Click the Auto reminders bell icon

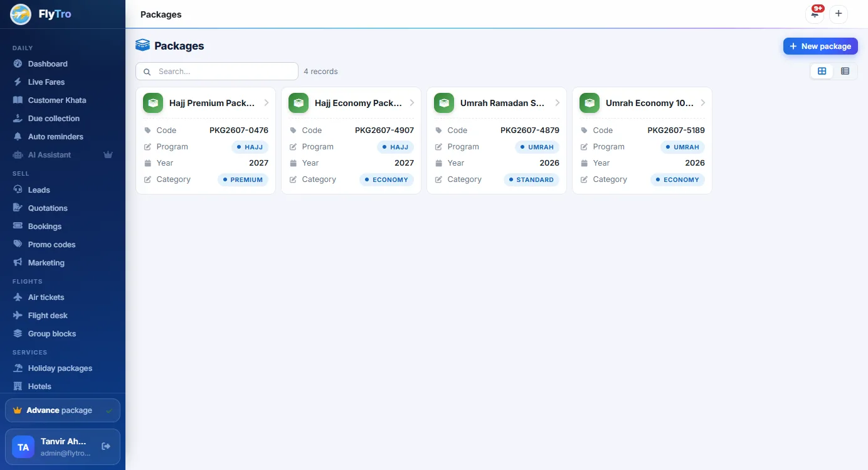(x=18, y=136)
